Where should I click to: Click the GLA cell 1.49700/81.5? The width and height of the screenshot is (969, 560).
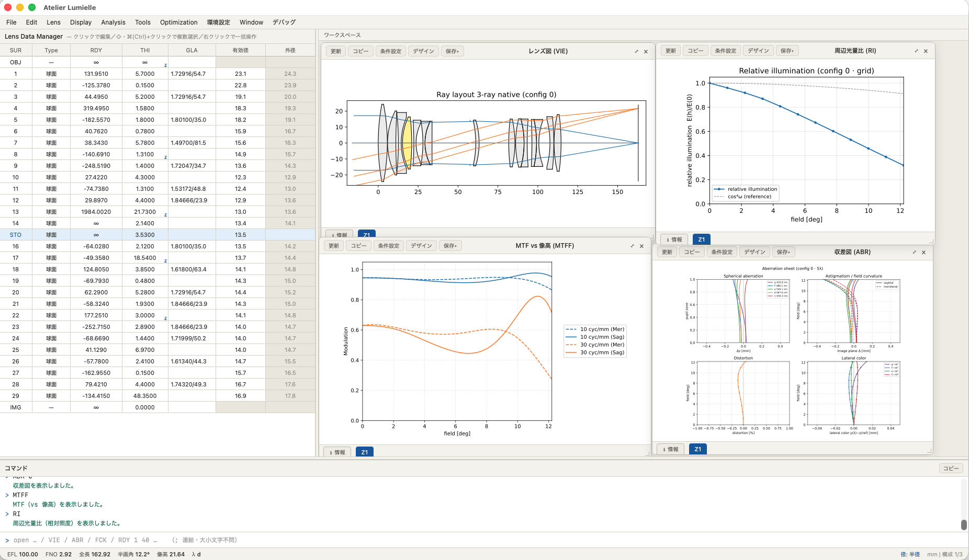click(x=192, y=143)
